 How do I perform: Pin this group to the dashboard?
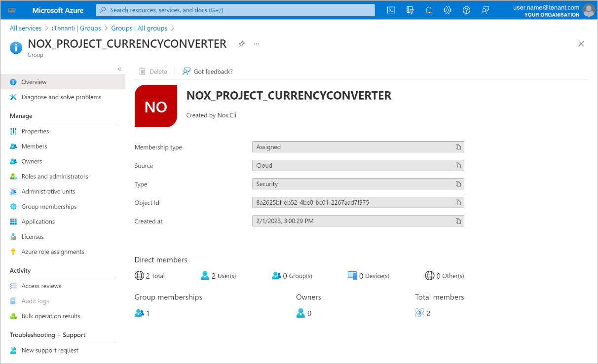241,44
